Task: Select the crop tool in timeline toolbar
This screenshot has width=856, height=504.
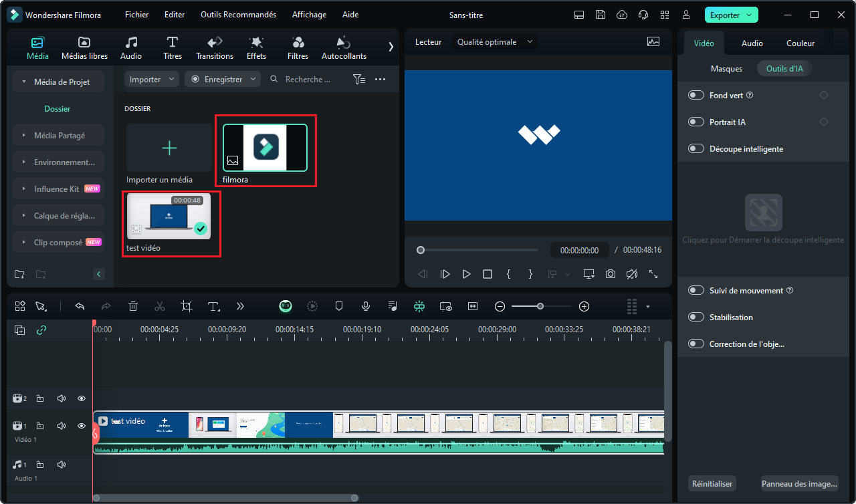Action: [187, 306]
